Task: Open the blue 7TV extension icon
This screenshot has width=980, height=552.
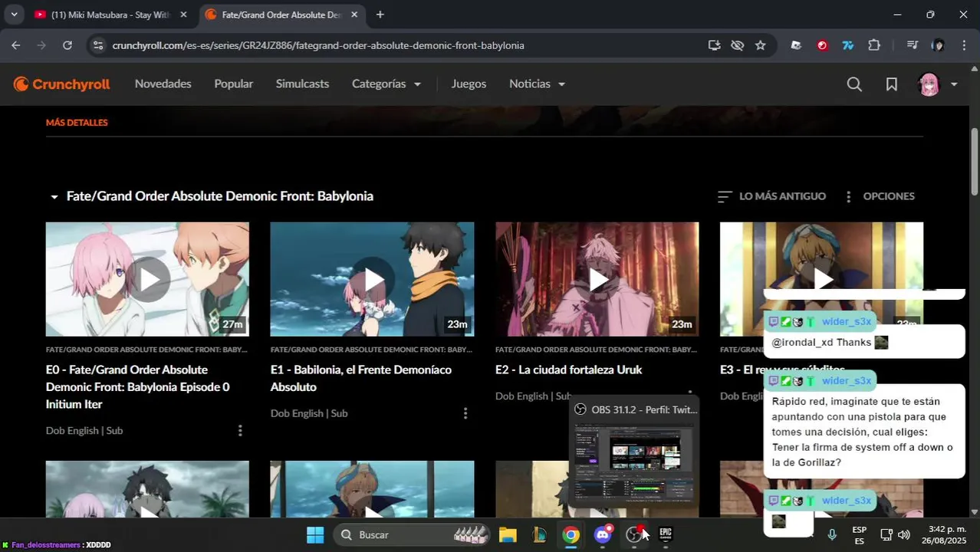Action: pyautogui.click(x=848, y=45)
